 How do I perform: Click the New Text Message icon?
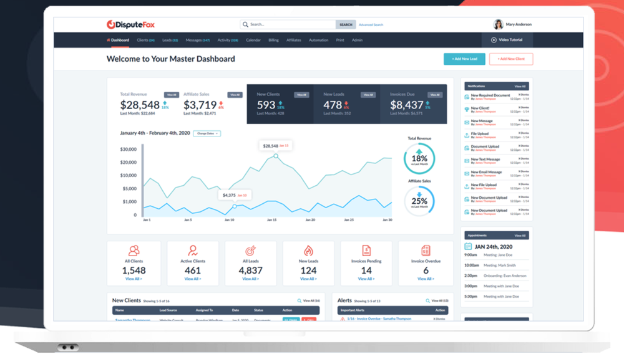(467, 161)
